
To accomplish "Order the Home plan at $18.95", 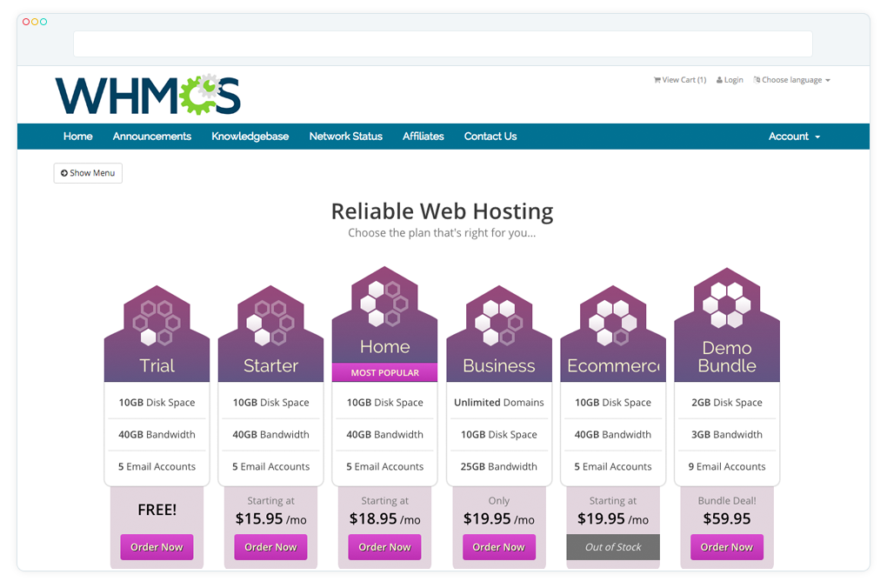I will pos(384,547).
